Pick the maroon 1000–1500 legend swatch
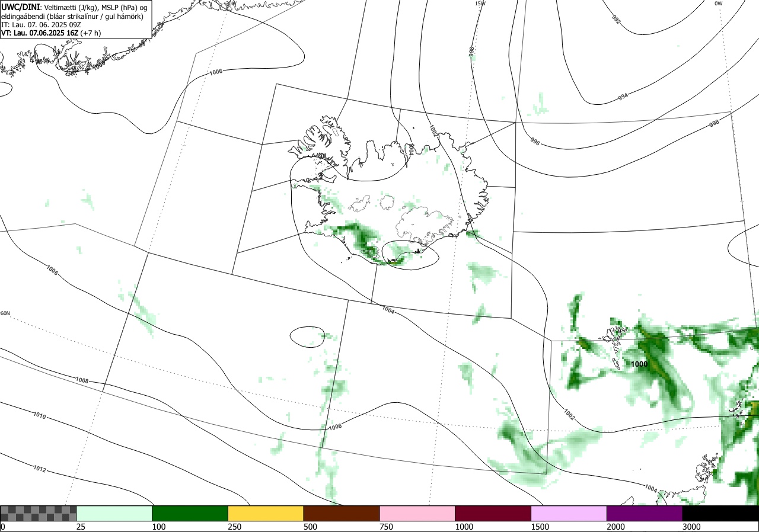Viewport: 759px width, 532px height. [x=493, y=513]
